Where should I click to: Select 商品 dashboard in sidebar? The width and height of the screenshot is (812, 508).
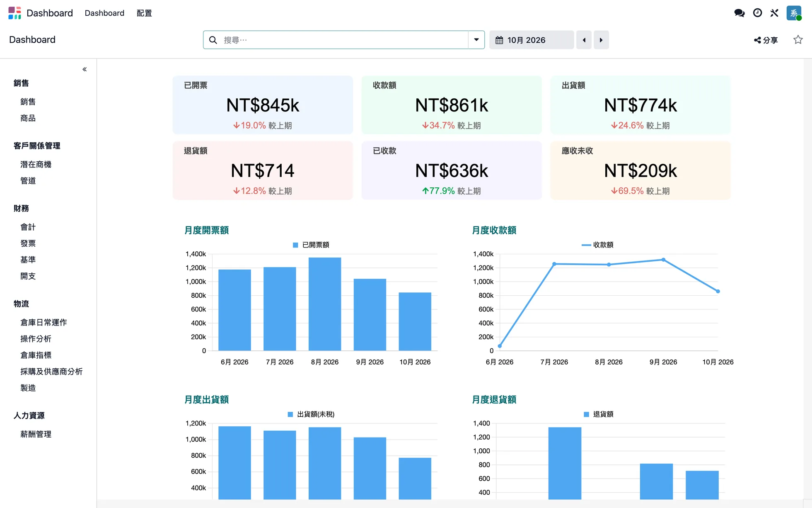pos(28,118)
